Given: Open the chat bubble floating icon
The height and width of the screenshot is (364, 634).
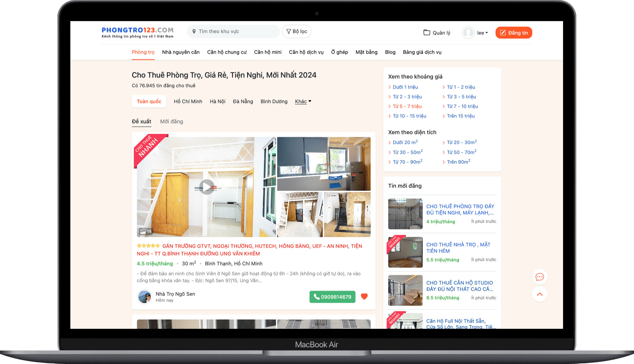Looking at the screenshot, I should pos(540,277).
